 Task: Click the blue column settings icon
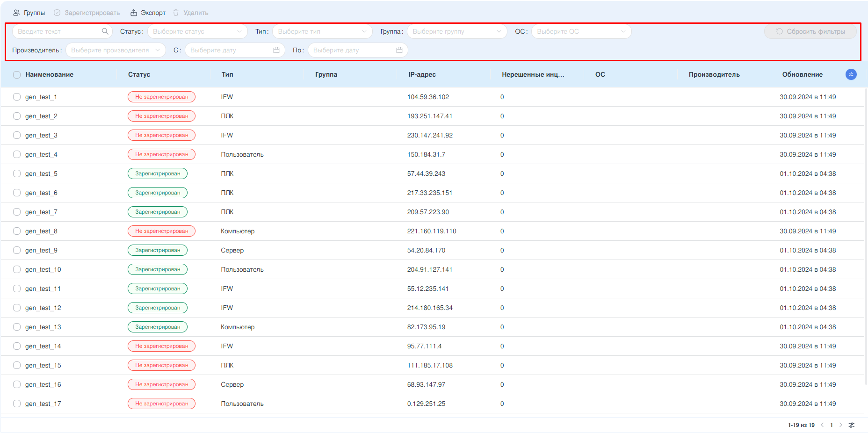pos(851,74)
